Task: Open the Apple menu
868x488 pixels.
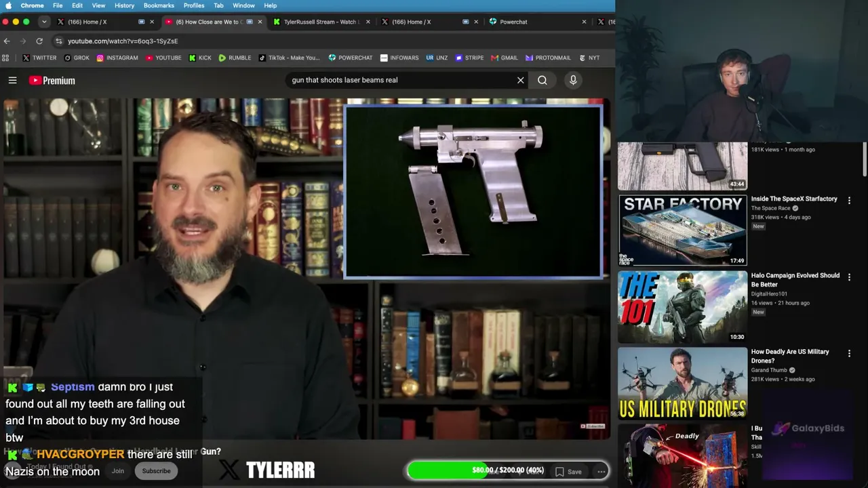Action: [x=9, y=5]
